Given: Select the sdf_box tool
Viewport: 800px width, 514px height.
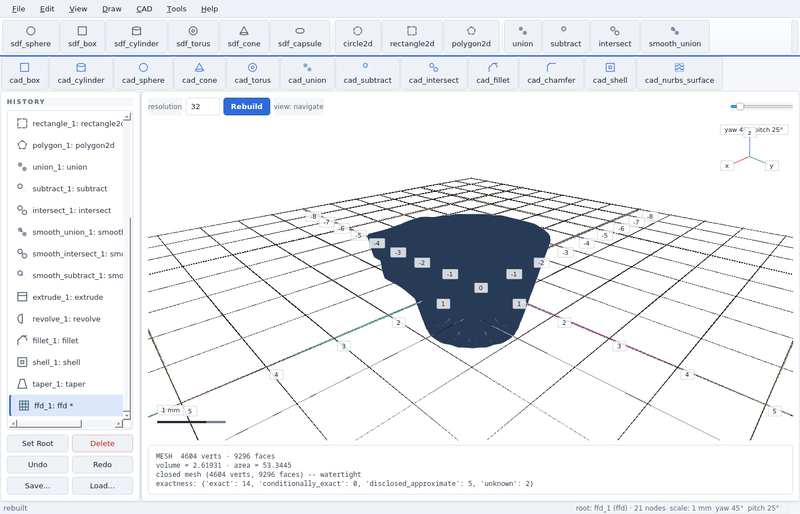Looking at the screenshot, I should [x=82, y=37].
